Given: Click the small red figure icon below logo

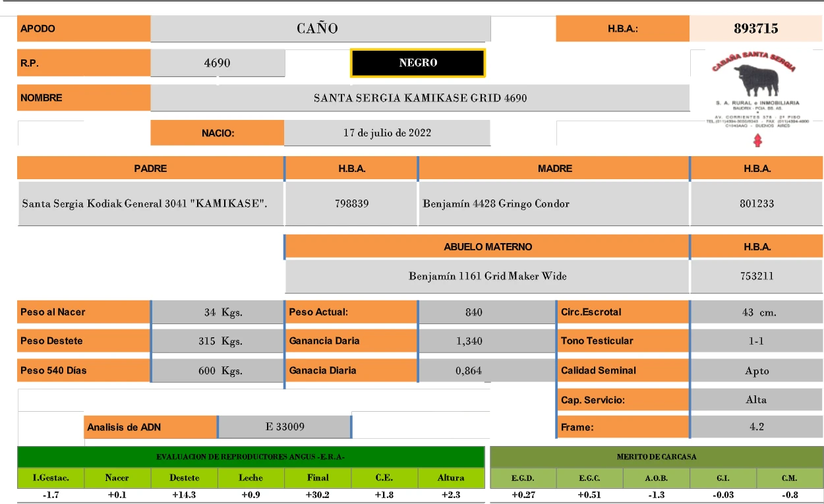Looking at the screenshot, I should pyautogui.click(x=757, y=140).
